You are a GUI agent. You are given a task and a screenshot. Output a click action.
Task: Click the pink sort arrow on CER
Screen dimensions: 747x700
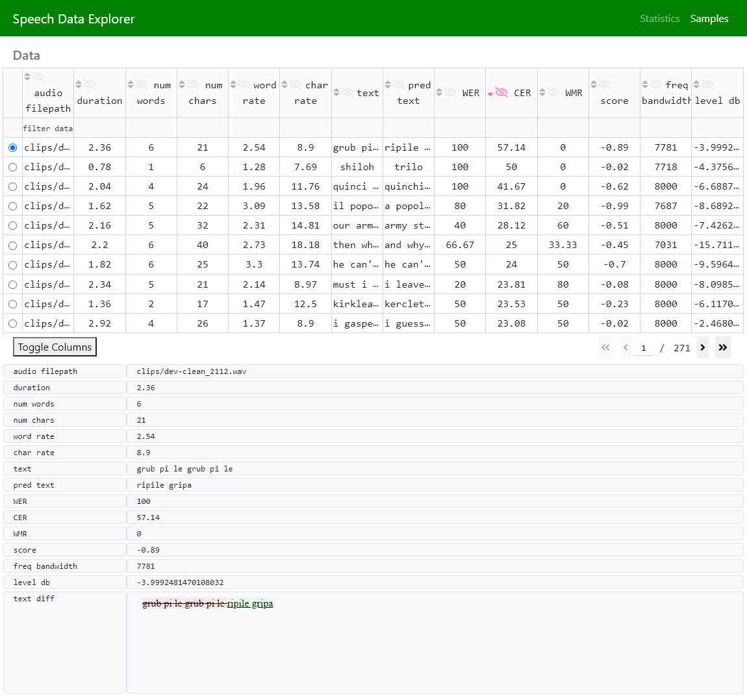490,93
